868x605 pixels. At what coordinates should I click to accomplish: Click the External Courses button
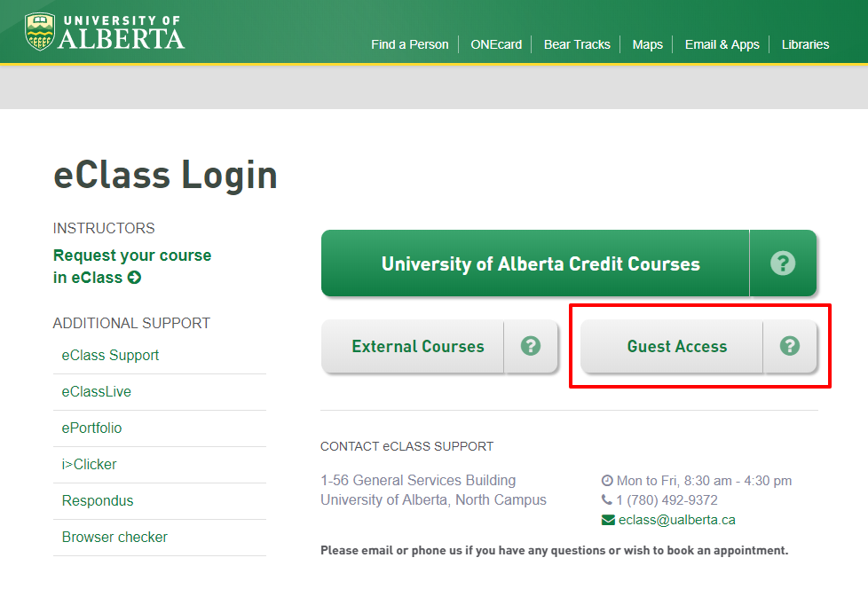tap(417, 347)
